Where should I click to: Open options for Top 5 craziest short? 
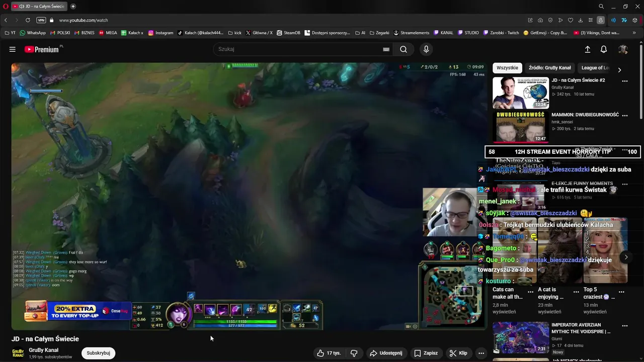click(621, 292)
